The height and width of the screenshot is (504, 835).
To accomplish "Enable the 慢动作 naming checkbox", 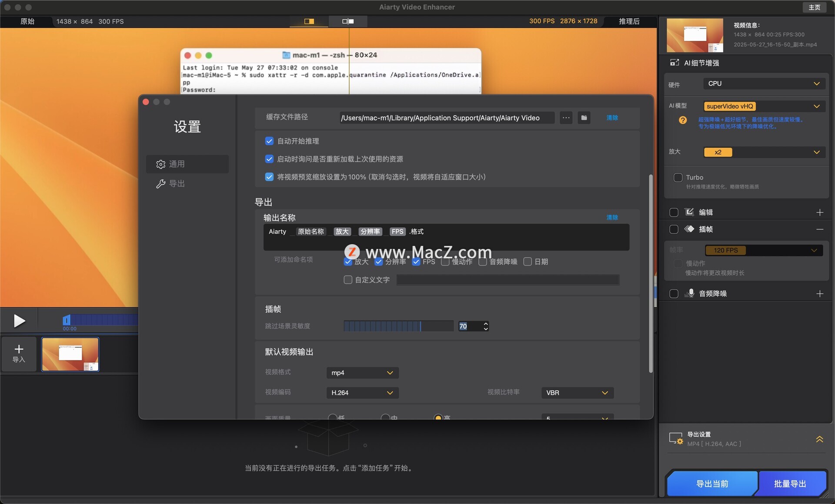I will pos(445,262).
